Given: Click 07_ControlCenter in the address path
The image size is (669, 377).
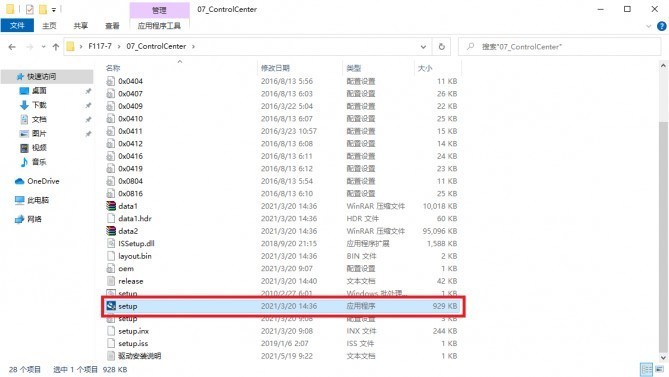Looking at the screenshot, I should pyautogui.click(x=156, y=46).
